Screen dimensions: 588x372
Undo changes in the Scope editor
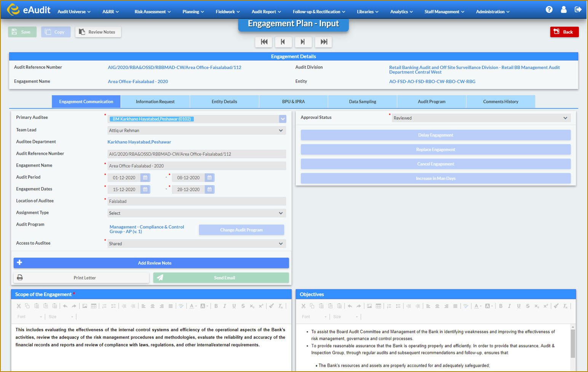(x=65, y=306)
